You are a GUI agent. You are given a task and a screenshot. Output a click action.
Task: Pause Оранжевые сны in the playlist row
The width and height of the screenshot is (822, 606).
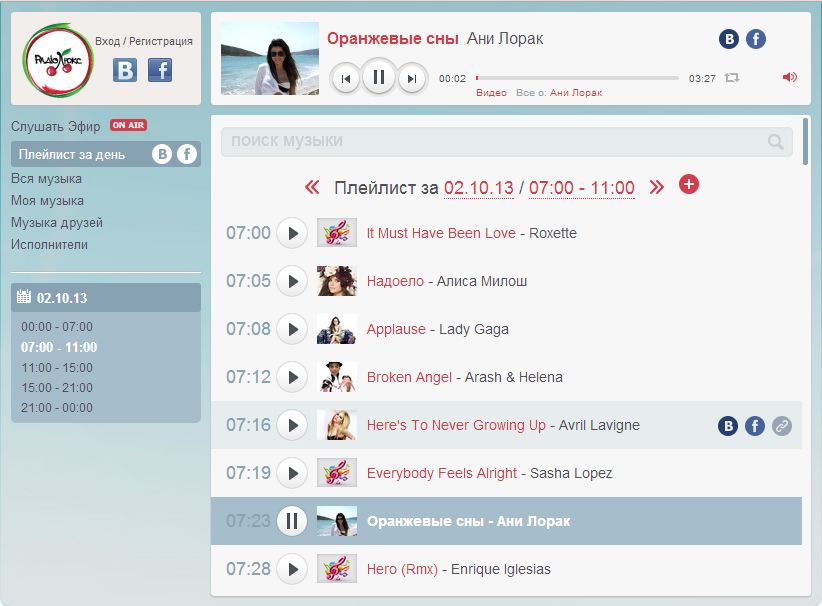click(291, 521)
